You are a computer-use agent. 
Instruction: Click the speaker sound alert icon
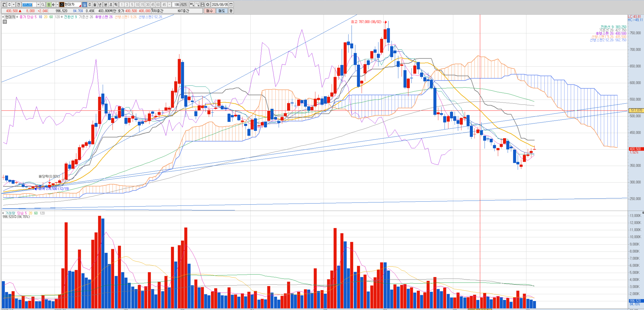tap(53, 5)
